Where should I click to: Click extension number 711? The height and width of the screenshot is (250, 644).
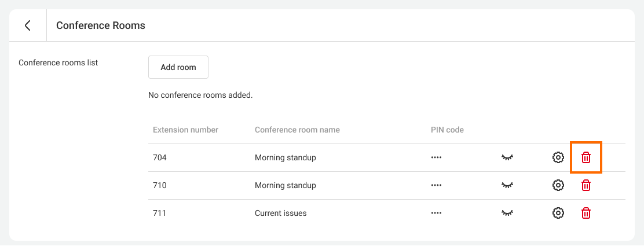click(x=160, y=213)
